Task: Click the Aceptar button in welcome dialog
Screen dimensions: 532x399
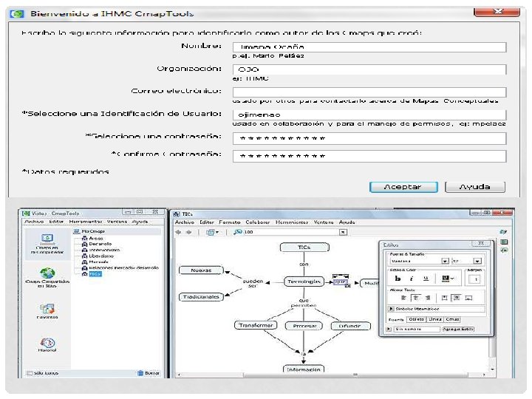Action: [x=403, y=187]
